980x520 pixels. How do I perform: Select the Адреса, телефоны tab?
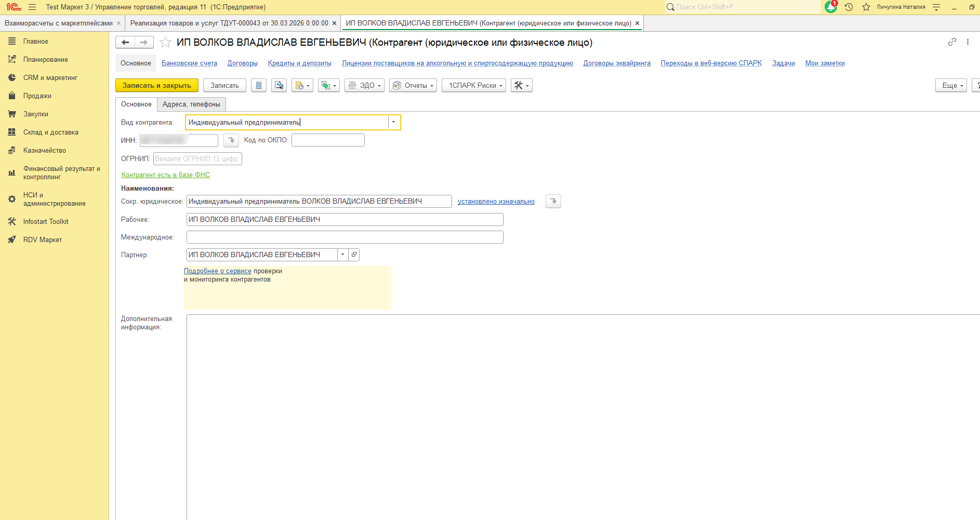(x=191, y=104)
